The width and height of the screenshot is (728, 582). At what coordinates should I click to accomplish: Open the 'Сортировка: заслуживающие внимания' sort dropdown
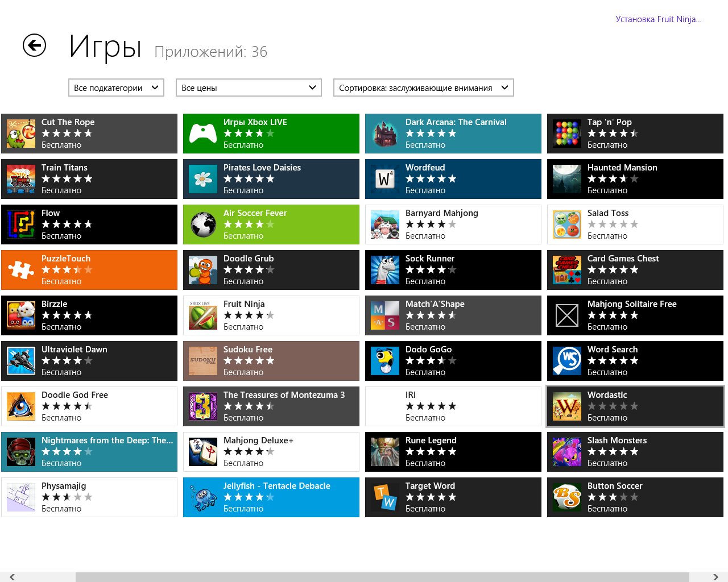(x=424, y=88)
